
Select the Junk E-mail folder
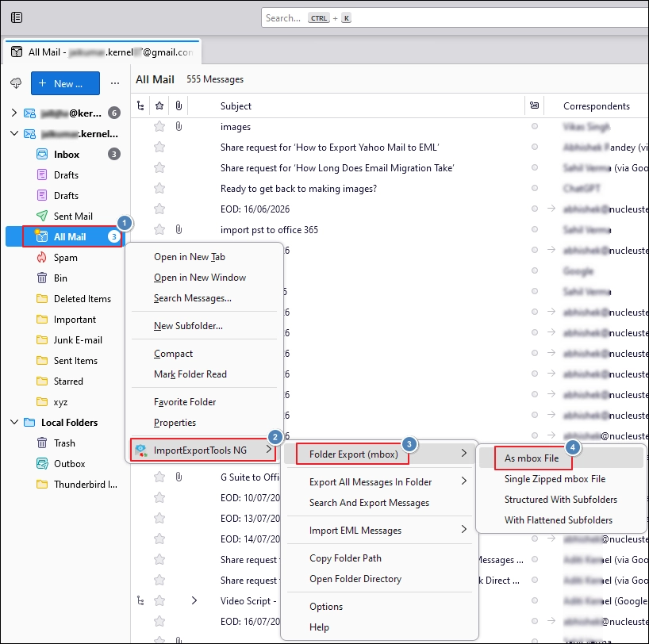click(x=78, y=340)
